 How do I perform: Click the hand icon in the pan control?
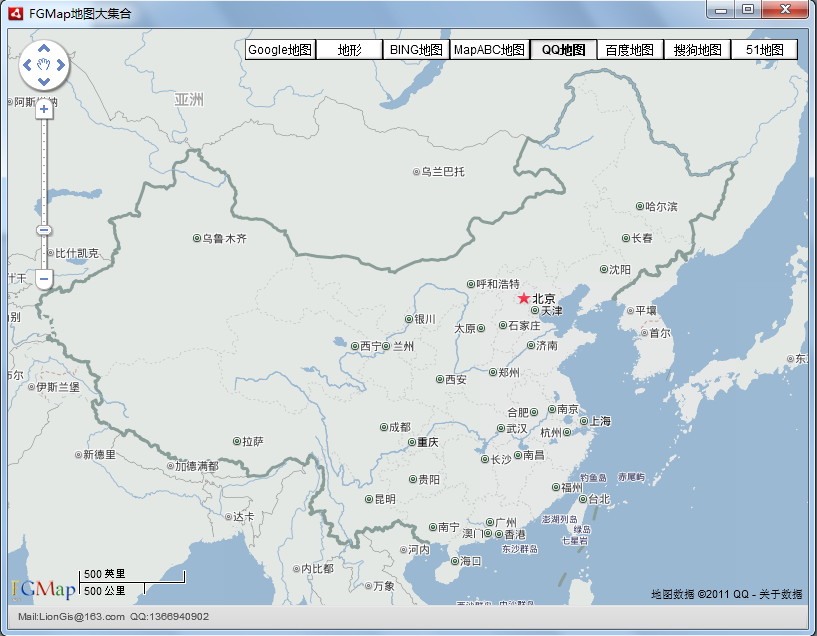[x=44, y=65]
